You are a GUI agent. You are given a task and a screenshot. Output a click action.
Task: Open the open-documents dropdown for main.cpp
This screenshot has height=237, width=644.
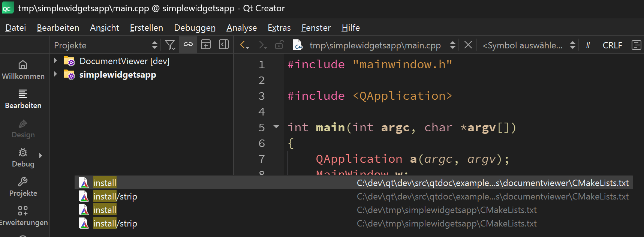(x=453, y=45)
